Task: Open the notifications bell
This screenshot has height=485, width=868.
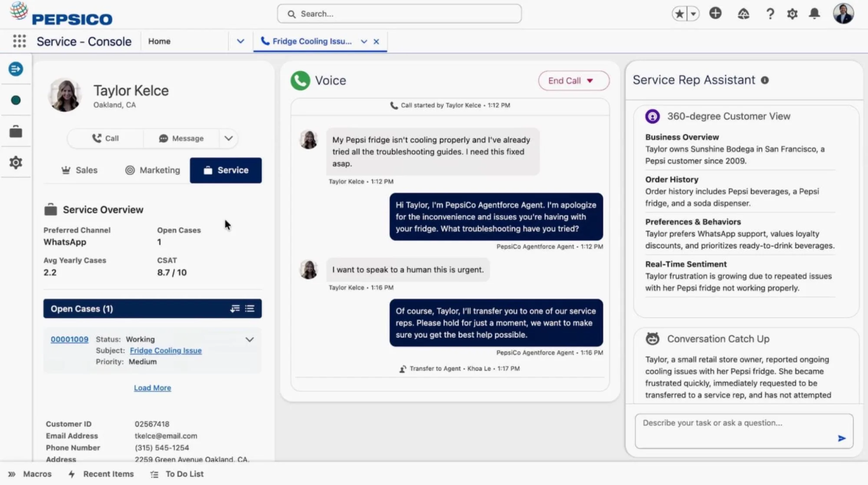Action: tap(814, 13)
